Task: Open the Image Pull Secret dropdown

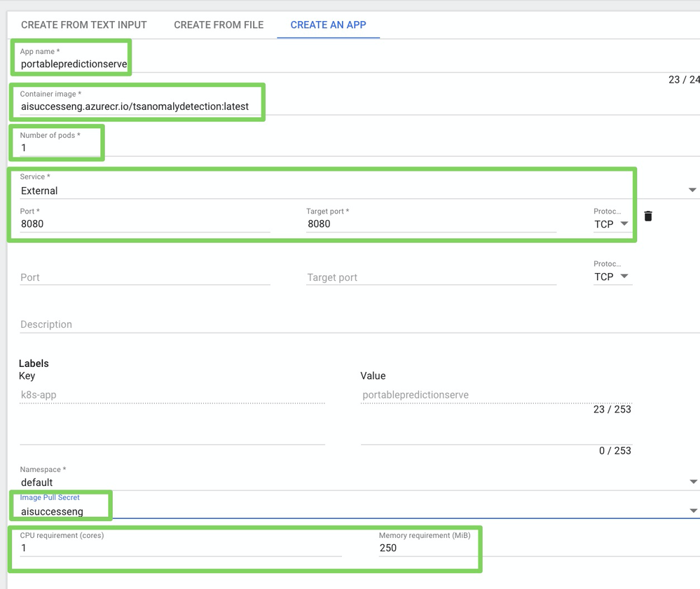Action: pyautogui.click(x=350, y=511)
